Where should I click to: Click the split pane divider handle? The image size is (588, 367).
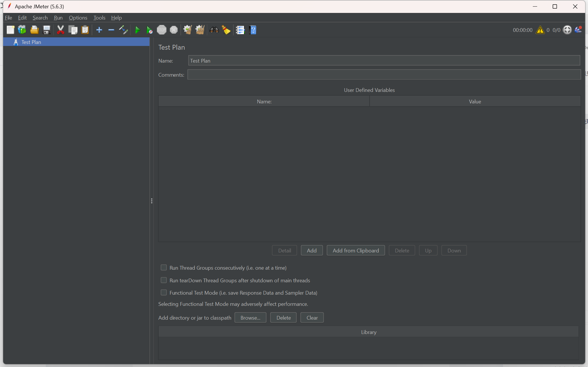click(151, 201)
